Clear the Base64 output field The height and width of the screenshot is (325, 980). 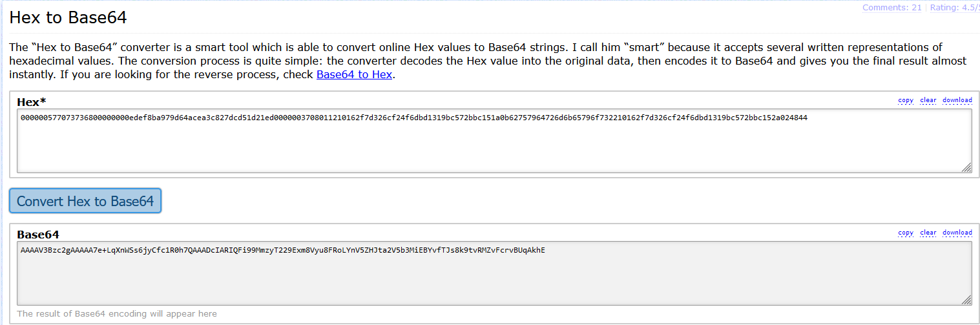click(928, 233)
